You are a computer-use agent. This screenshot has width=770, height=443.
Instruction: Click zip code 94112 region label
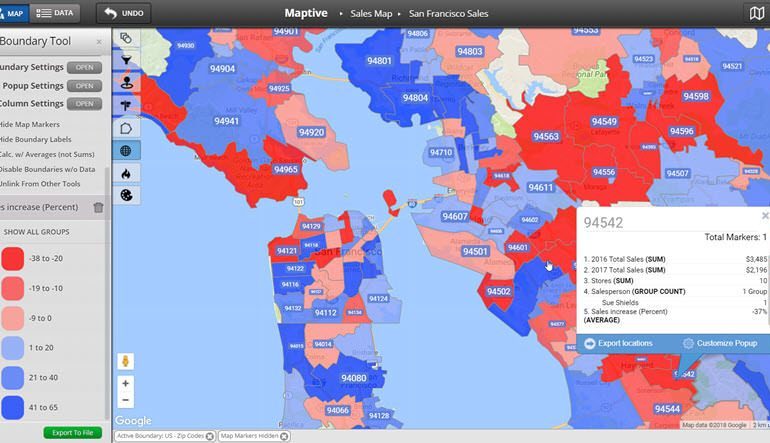[x=326, y=313]
